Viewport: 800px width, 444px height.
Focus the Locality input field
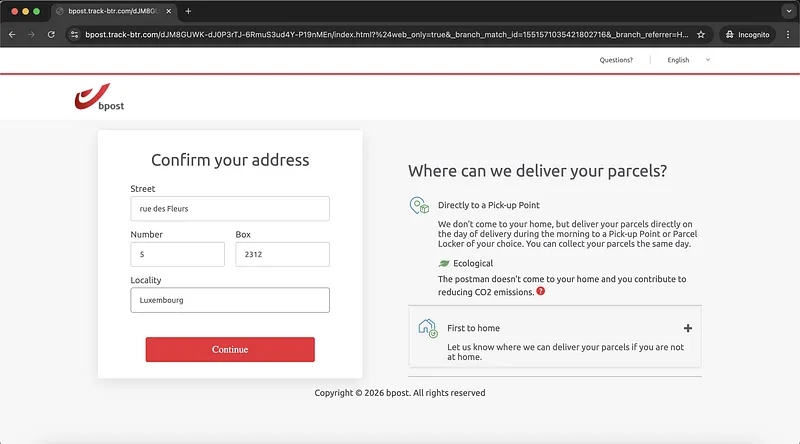(x=230, y=300)
